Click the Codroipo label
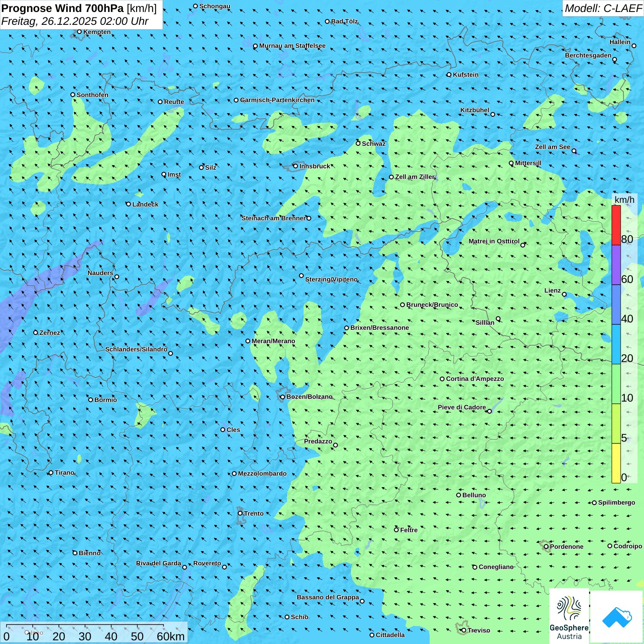This screenshot has width=644, height=644. (x=628, y=546)
